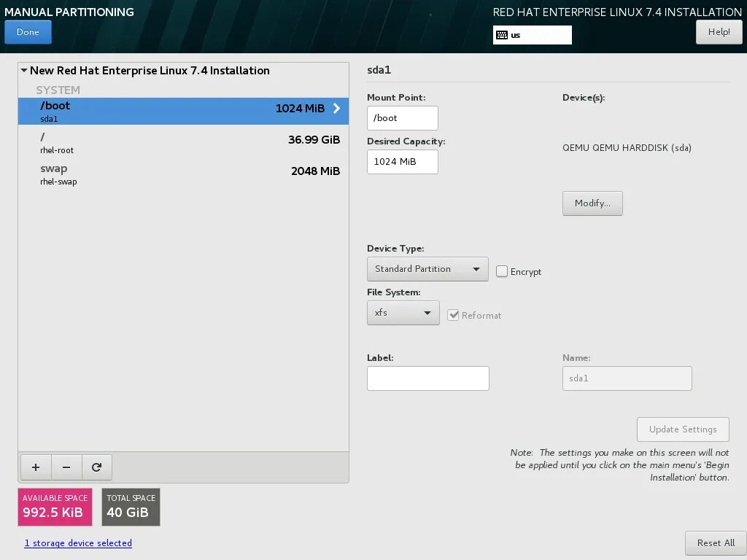Screen dimensions: 747x560
Task: Click Modify... devices button
Action: tap(592, 203)
